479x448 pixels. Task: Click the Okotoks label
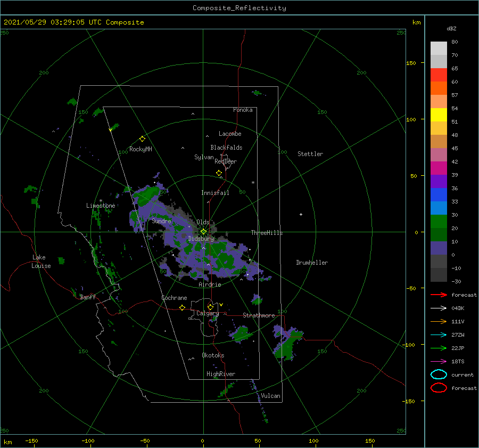pos(213,355)
